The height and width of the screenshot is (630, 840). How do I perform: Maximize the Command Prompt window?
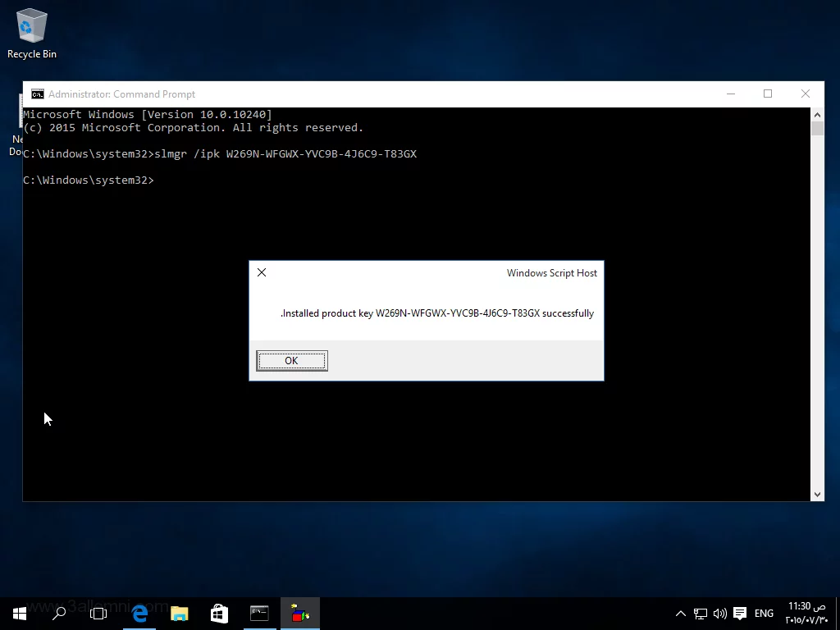click(x=768, y=94)
